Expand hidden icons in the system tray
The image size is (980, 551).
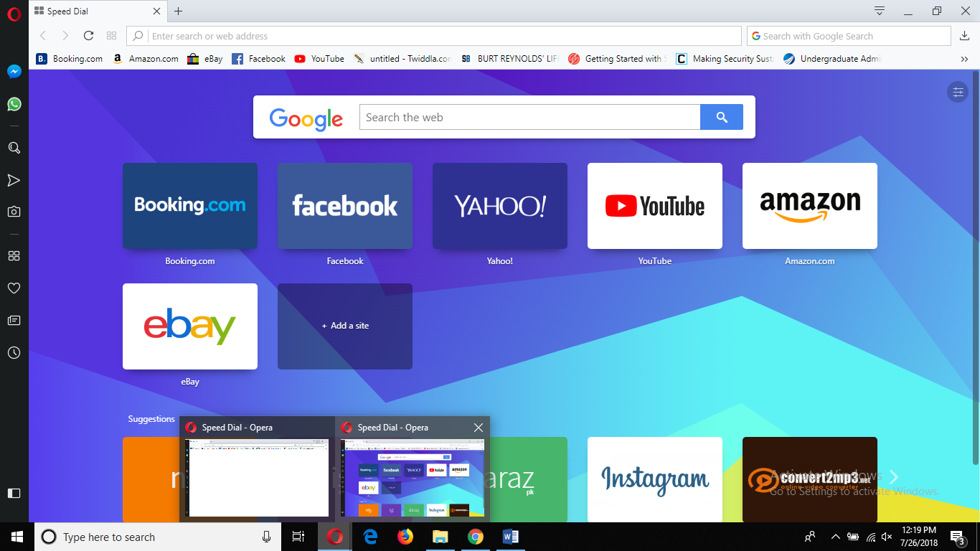pyautogui.click(x=834, y=536)
